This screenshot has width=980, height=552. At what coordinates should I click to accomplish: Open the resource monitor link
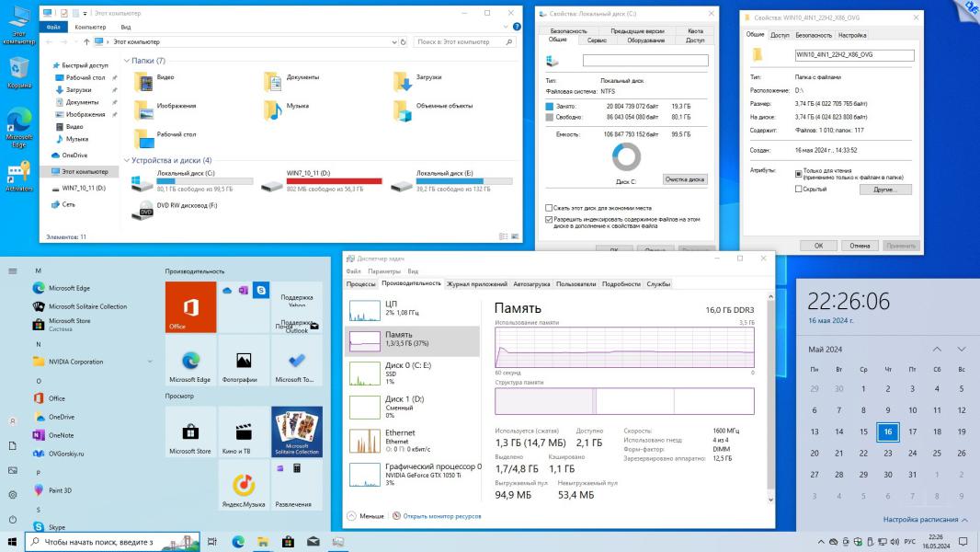[442, 516]
